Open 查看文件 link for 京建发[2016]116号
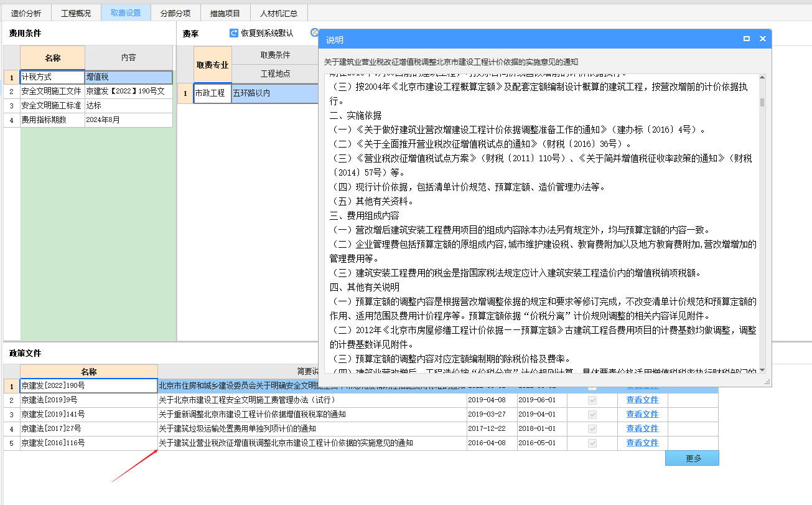This screenshot has width=812, height=505. click(642, 443)
